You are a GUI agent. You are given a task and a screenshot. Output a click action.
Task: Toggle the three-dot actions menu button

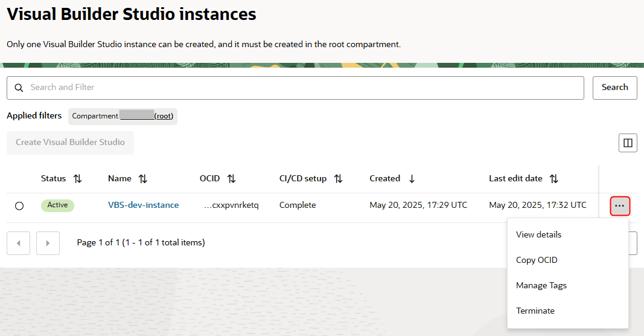tap(620, 206)
